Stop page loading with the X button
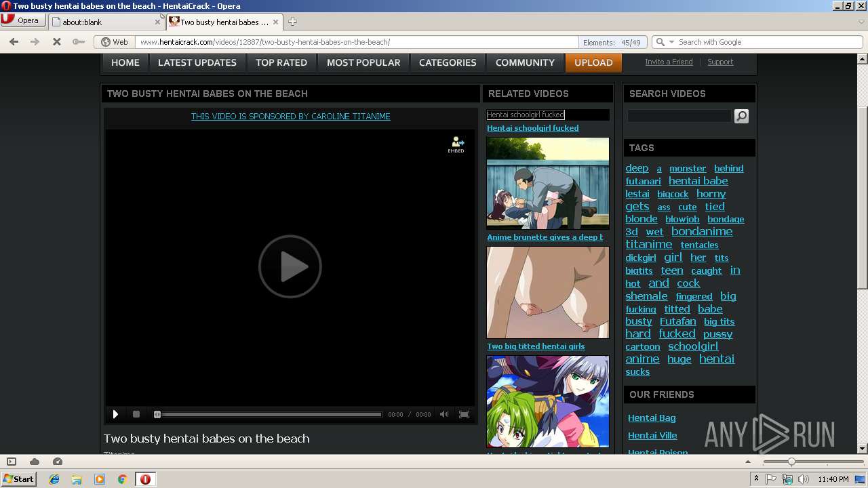Screen dimensions: 868x488 pyautogui.click(x=57, y=42)
